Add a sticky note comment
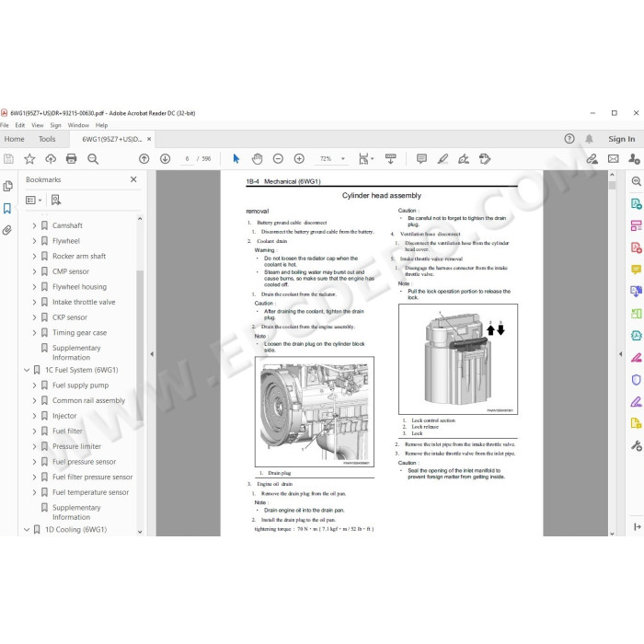Image resolution: width=644 pixels, height=644 pixels. [x=421, y=159]
